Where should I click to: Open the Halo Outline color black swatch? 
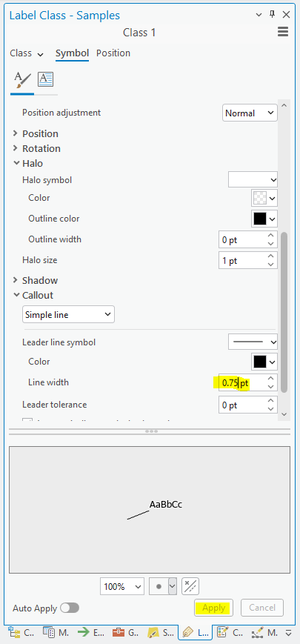tap(264, 219)
